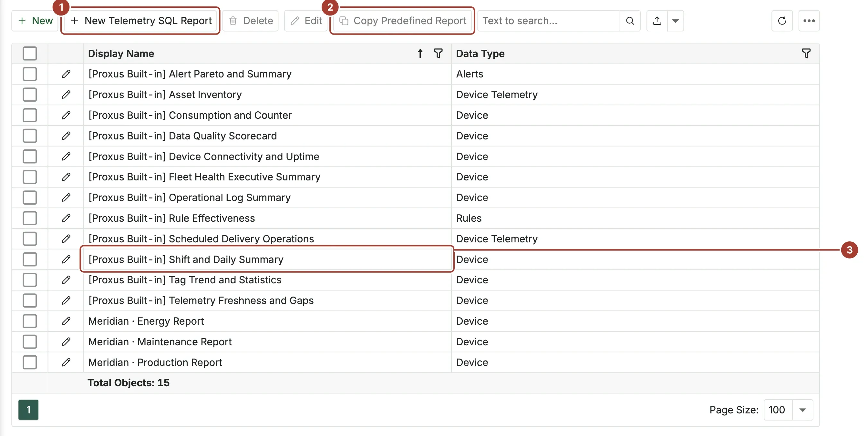This screenshot has width=868, height=436.
Task: Open the Page Size dropdown arrow
Action: click(x=803, y=410)
